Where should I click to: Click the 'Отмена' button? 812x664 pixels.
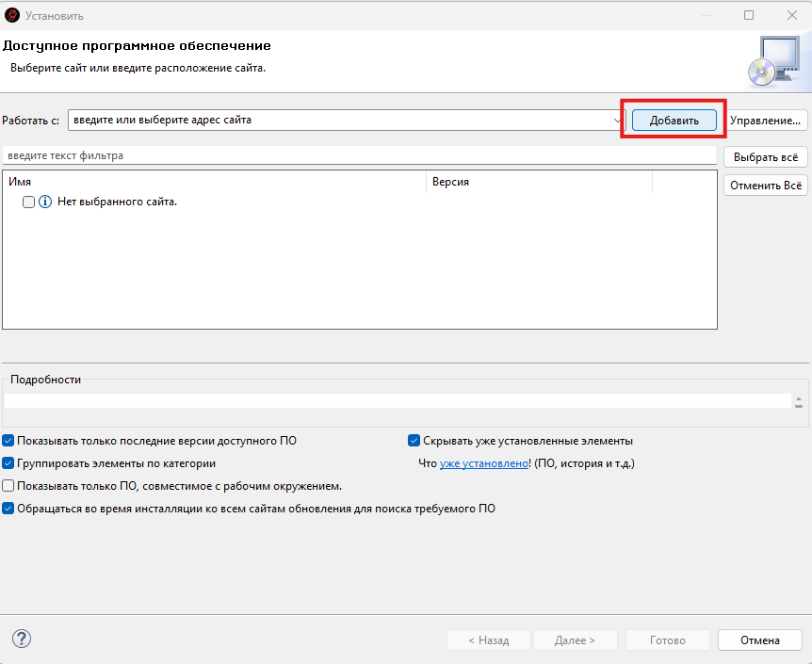(x=759, y=640)
